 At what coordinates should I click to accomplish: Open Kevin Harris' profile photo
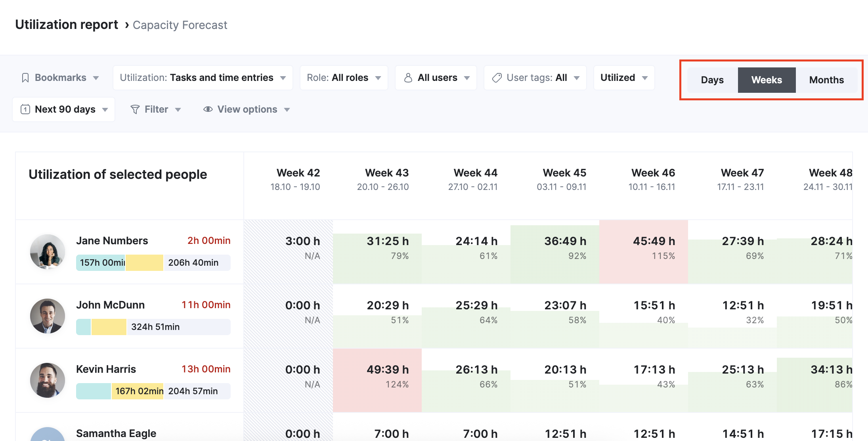(48, 380)
